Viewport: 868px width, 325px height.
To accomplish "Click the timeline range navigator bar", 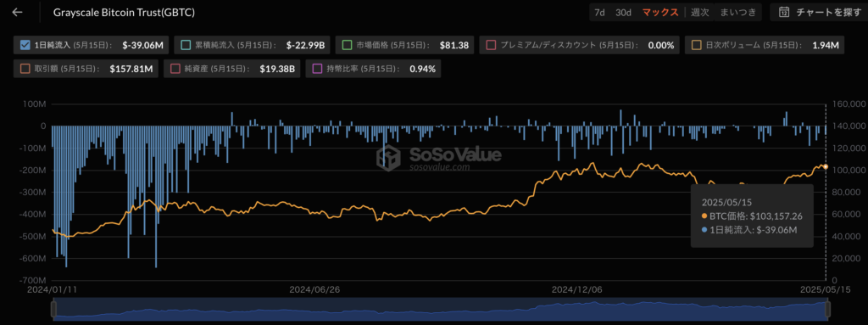I will [x=441, y=309].
